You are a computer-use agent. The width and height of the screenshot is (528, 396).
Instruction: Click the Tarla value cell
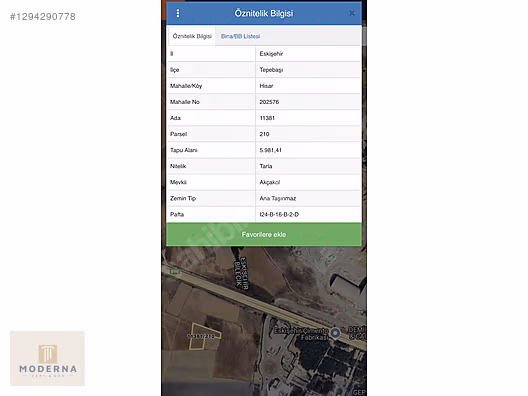click(x=308, y=166)
